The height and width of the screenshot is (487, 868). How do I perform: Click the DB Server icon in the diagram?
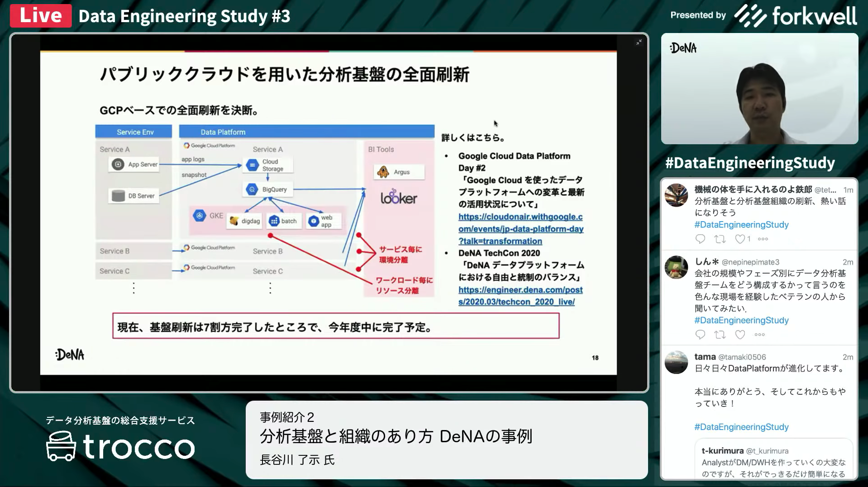coord(118,196)
